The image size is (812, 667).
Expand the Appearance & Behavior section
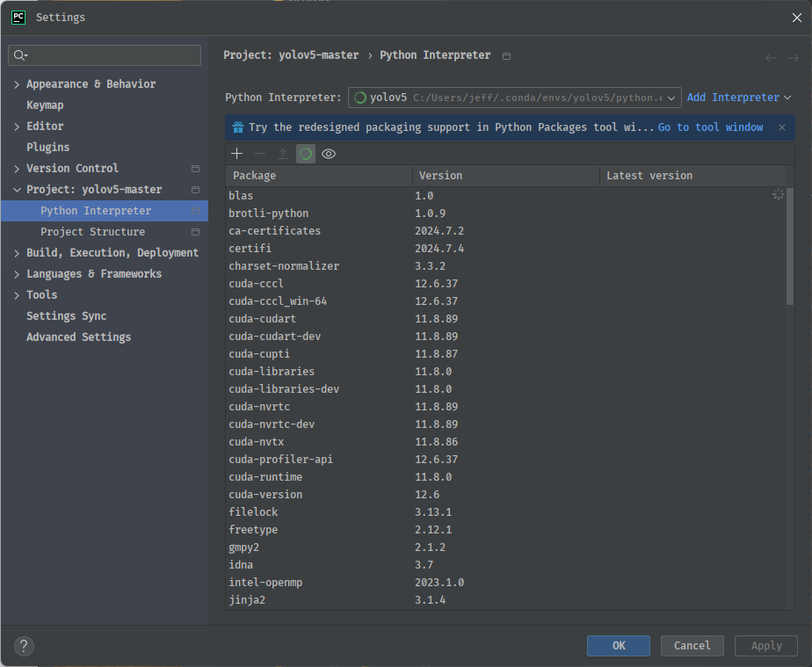[15, 83]
